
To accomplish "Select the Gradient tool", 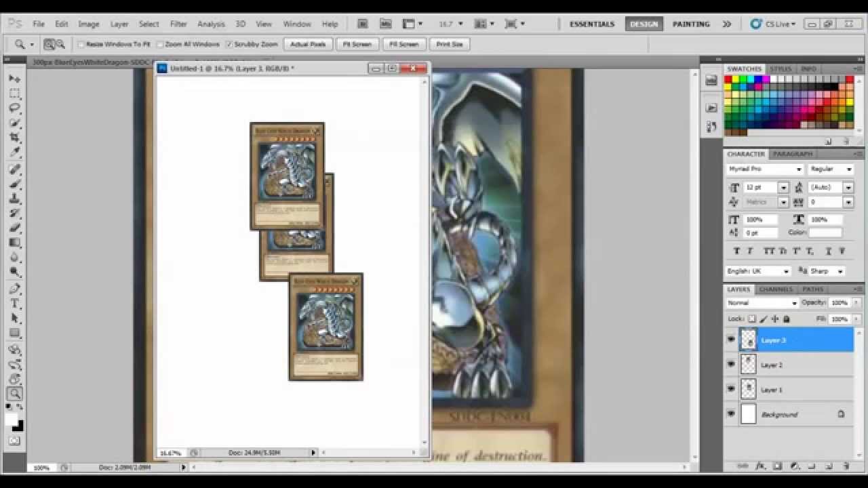I will click(x=14, y=243).
